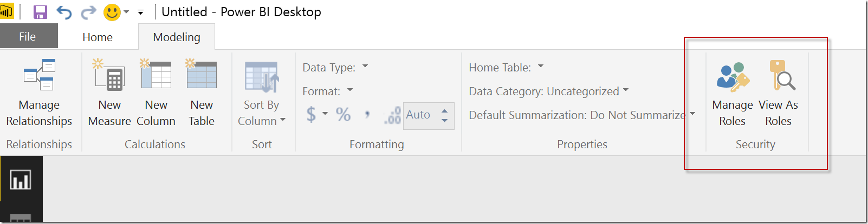This screenshot has width=868, height=224.
Task: Open Manage Roles security dialog
Action: click(x=733, y=93)
